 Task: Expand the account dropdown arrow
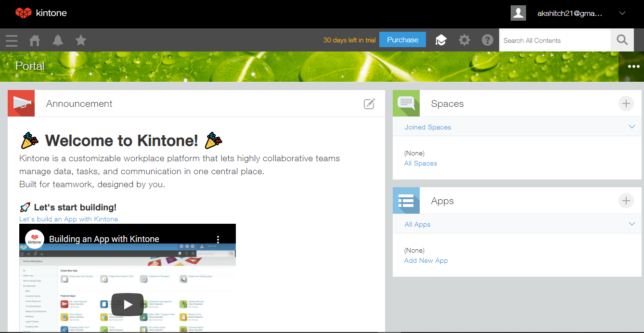pos(622,13)
